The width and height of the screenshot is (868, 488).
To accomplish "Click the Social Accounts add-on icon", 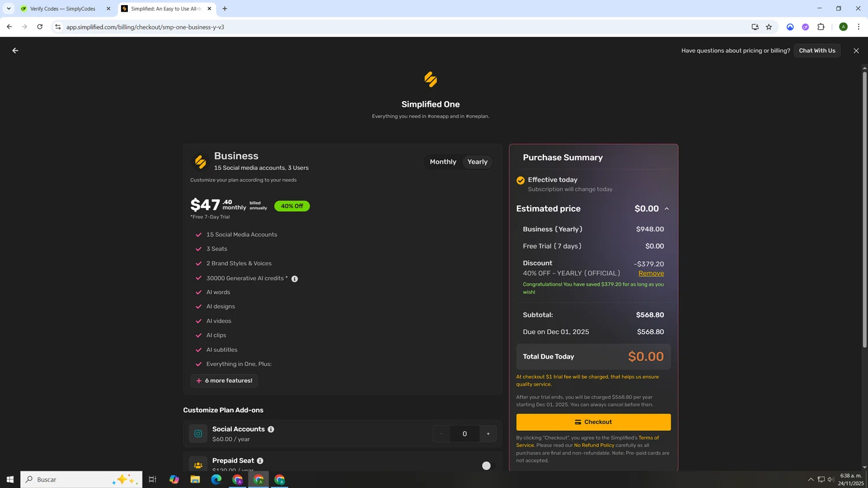I will 198,434.
